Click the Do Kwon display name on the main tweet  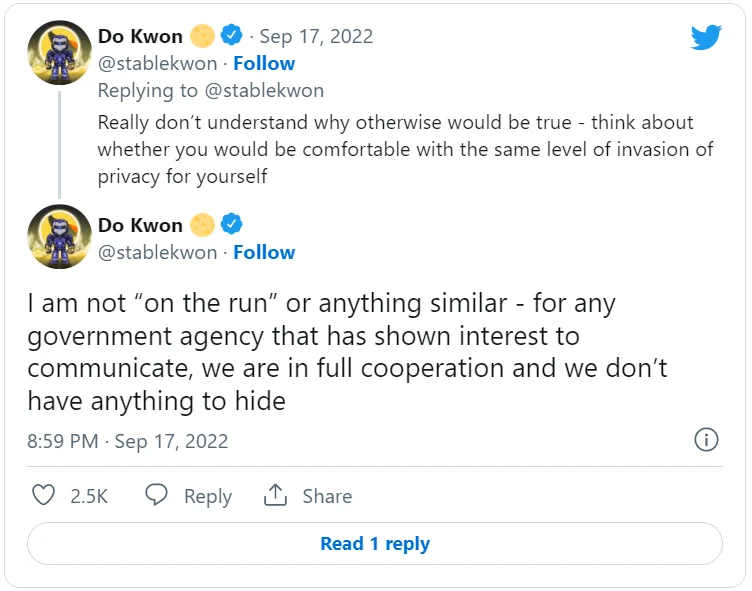click(140, 225)
